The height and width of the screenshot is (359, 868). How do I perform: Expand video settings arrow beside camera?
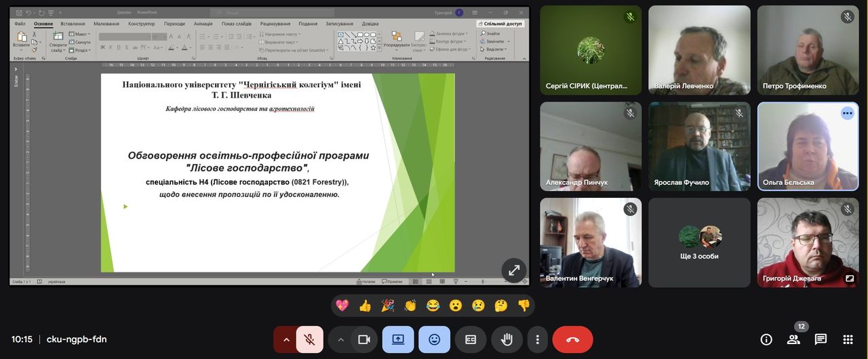click(340, 339)
